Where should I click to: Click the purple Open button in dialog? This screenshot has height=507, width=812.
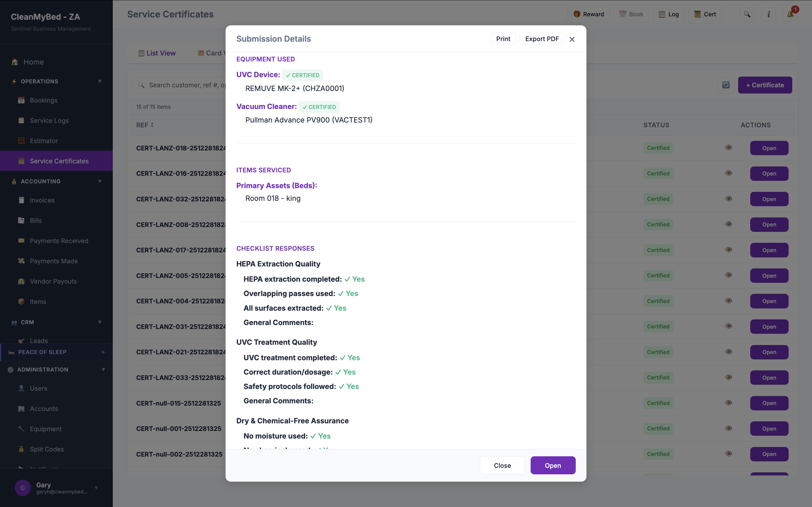pos(553,465)
